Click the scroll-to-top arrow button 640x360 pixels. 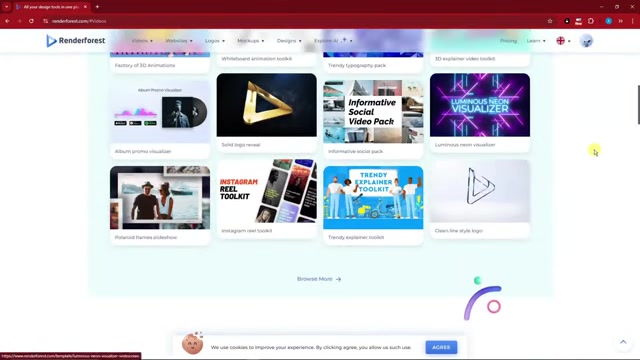[x=623, y=342]
